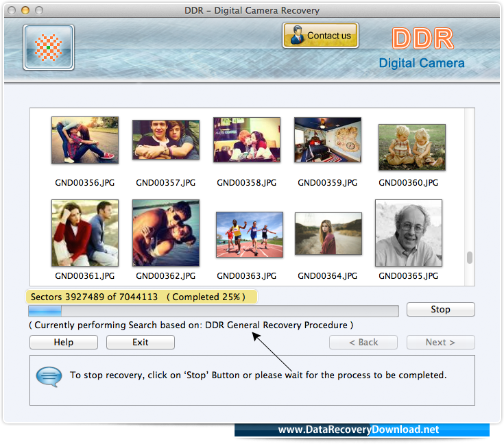This screenshot has height=444, width=504.
Task: Click the Exit button
Action: 141,342
